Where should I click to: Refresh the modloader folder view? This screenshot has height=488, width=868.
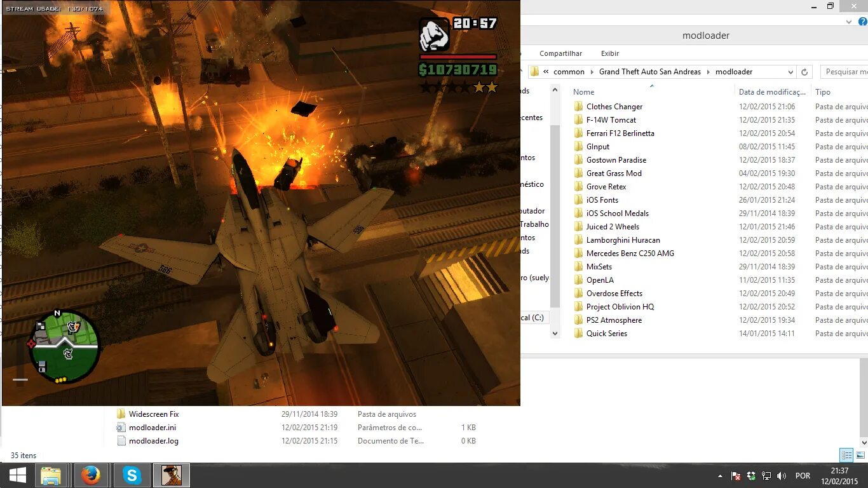tap(804, 72)
